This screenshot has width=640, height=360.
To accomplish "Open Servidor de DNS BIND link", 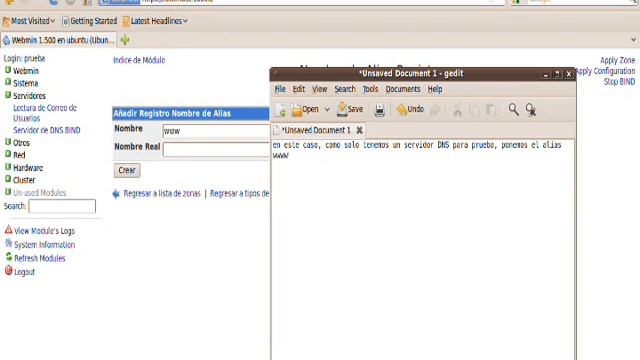I will coord(47,130).
